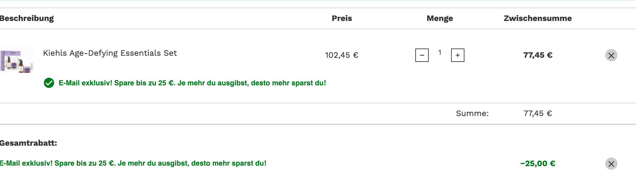
Task: Remove Kiehls set from cart
Action: [611, 55]
